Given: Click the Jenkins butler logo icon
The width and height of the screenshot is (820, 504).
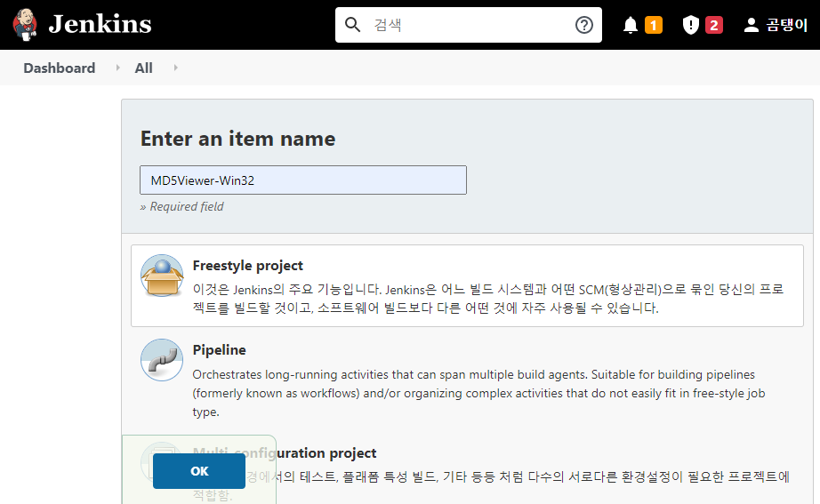Looking at the screenshot, I should coord(25,25).
